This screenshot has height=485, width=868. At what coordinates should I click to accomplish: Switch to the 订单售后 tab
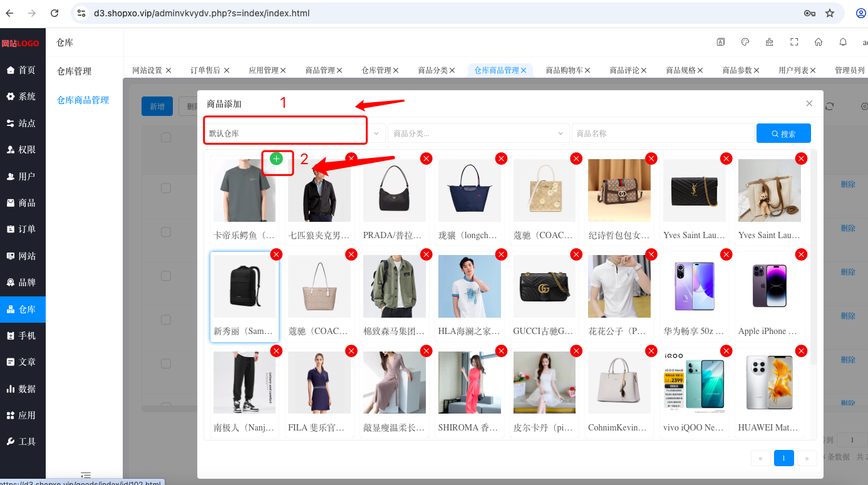pos(205,70)
